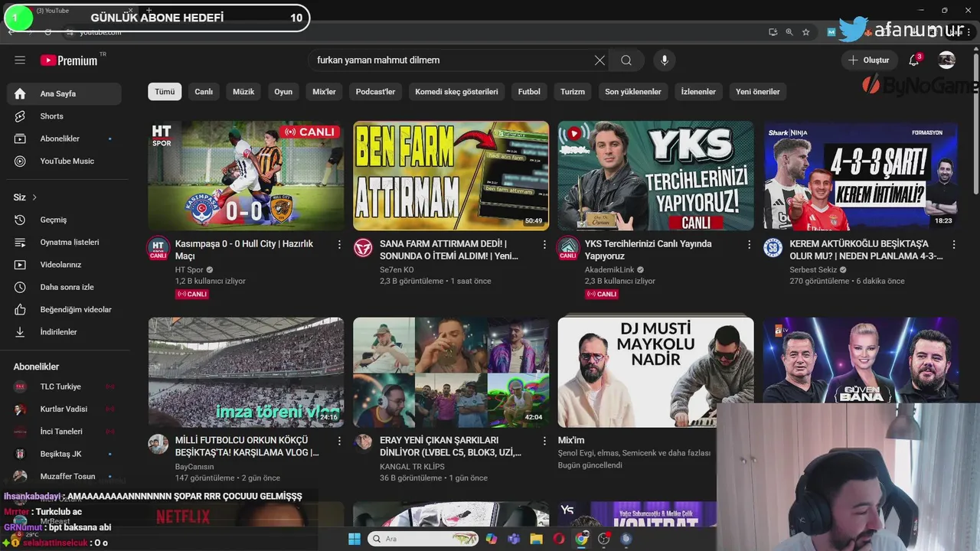Click the Windows taskbar Ara search box

[x=423, y=539]
